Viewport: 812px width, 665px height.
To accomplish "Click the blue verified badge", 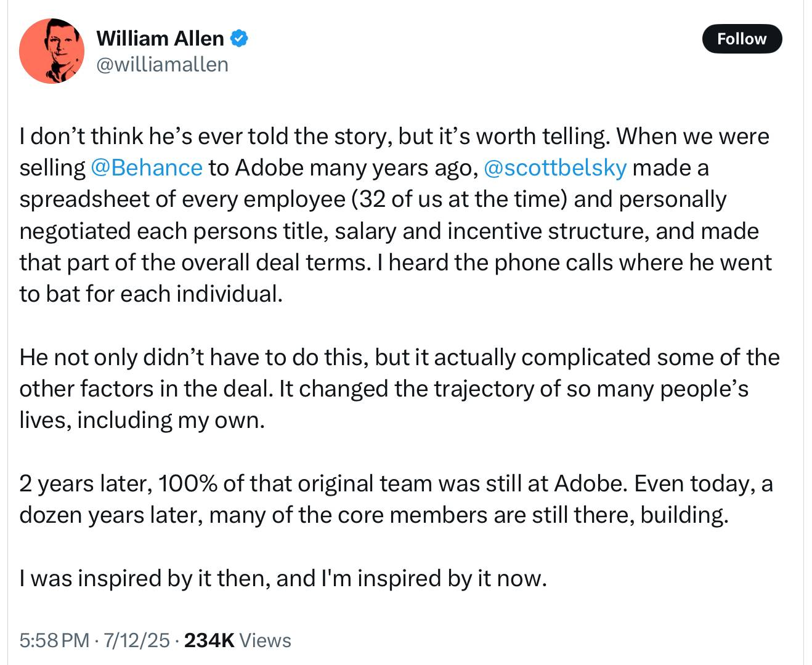I will click(x=239, y=39).
